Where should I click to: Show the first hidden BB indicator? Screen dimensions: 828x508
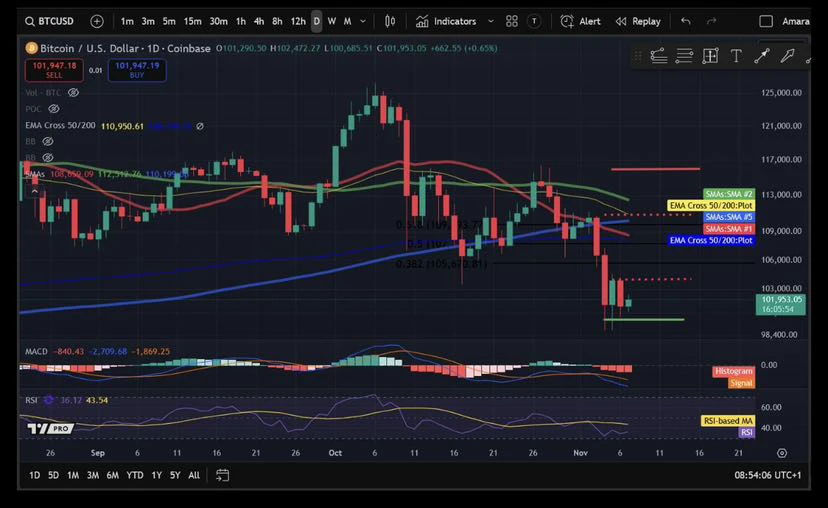pos(48,142)
